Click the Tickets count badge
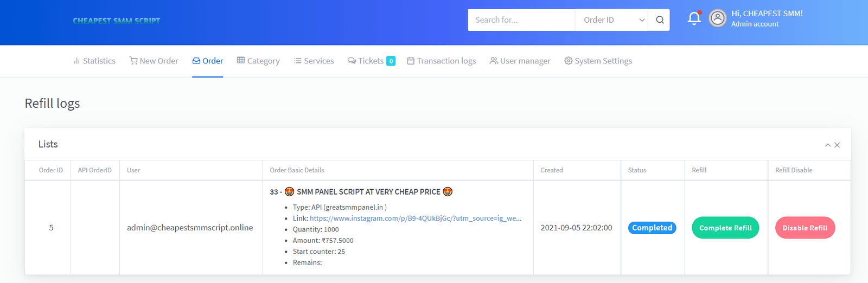Viewport: 868px width, 283px height. 391,61
